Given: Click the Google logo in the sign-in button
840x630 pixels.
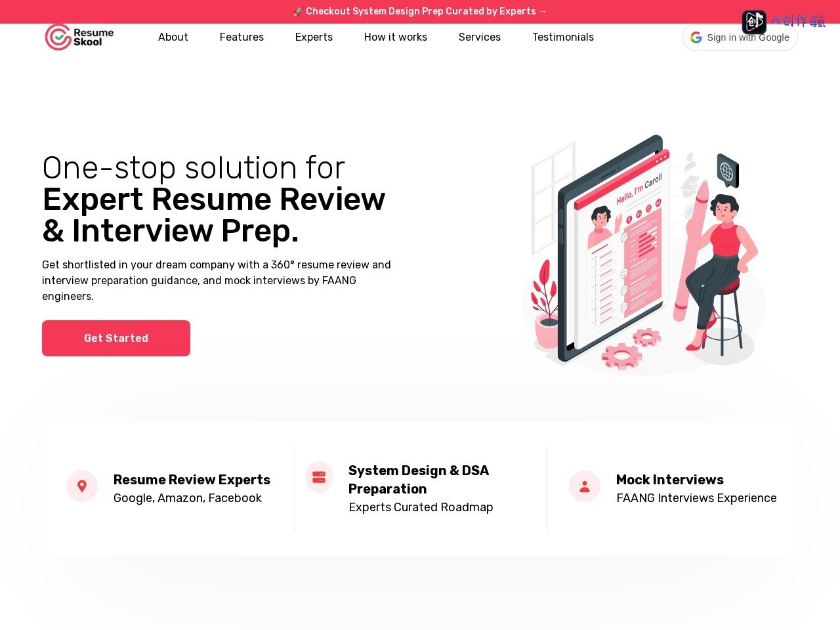Looking at the screenshot, I should [x=696, y=37].
